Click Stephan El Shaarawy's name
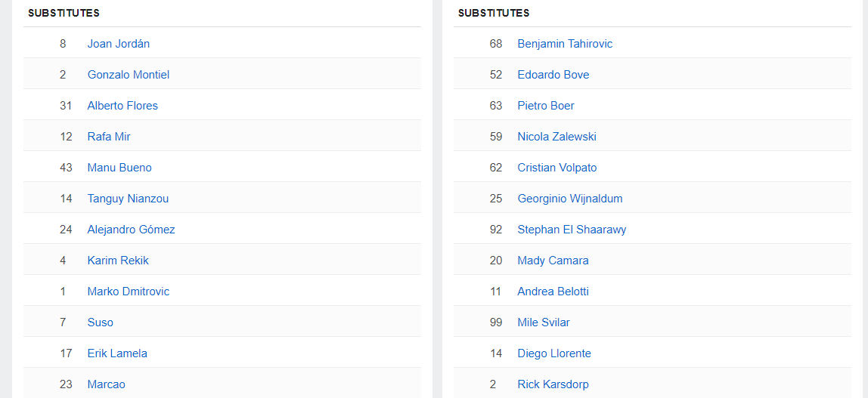Image resolution: width=868 pixels, height=398 pixels. click(572, 230)
